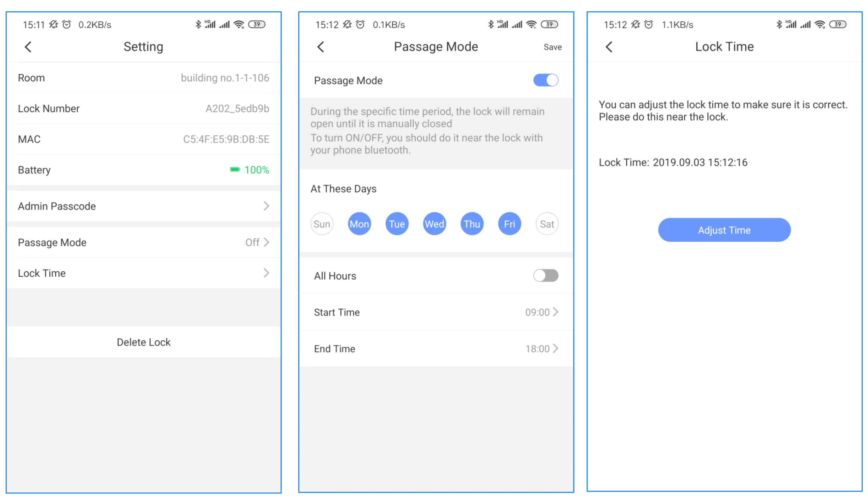
Task: Tap Wi-Fi icon in Lock Time status bar
Action: click(820, 24)
